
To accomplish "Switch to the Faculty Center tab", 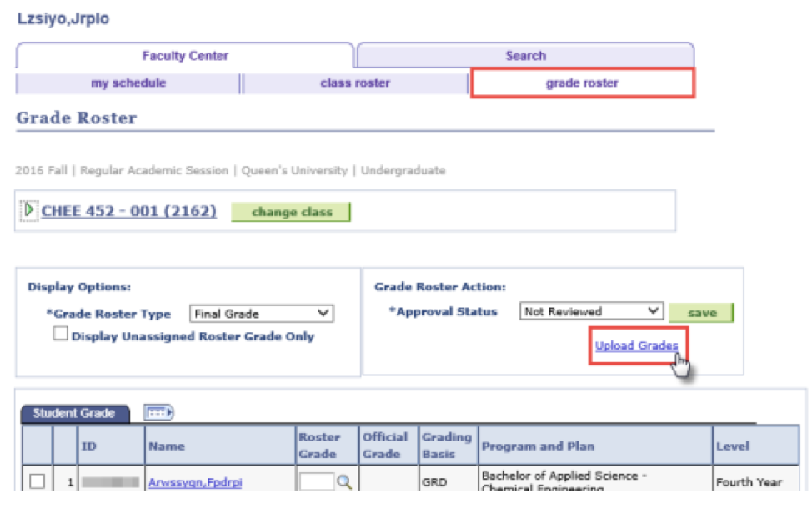I will pos(185,56).
